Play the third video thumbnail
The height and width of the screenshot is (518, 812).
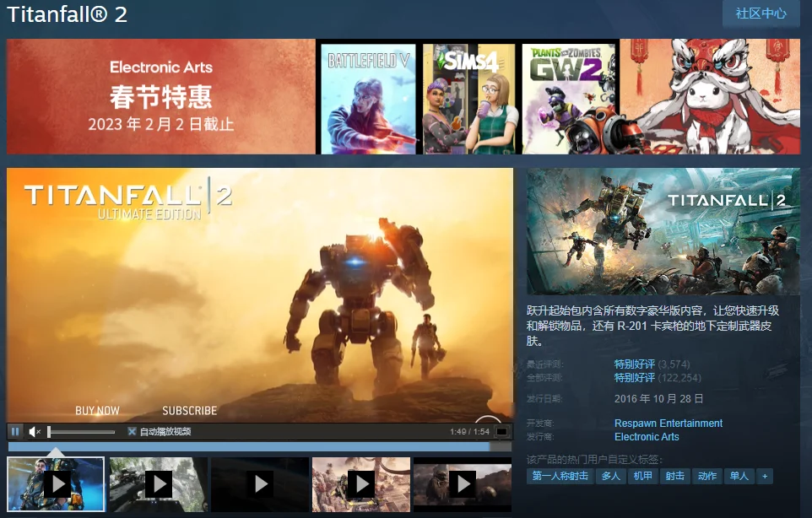coord(260,483)
